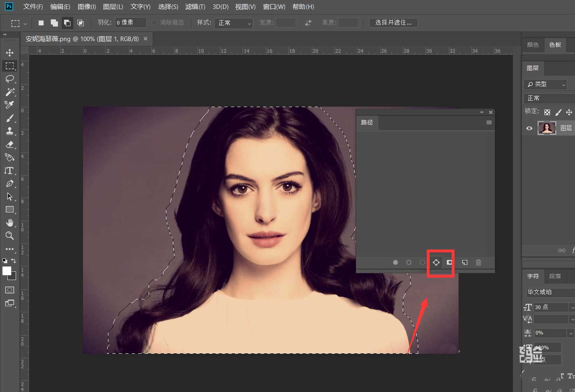The image size is (575, 392).
Task: Collapse the Paths panel to icons
Action: click(482, 112)
